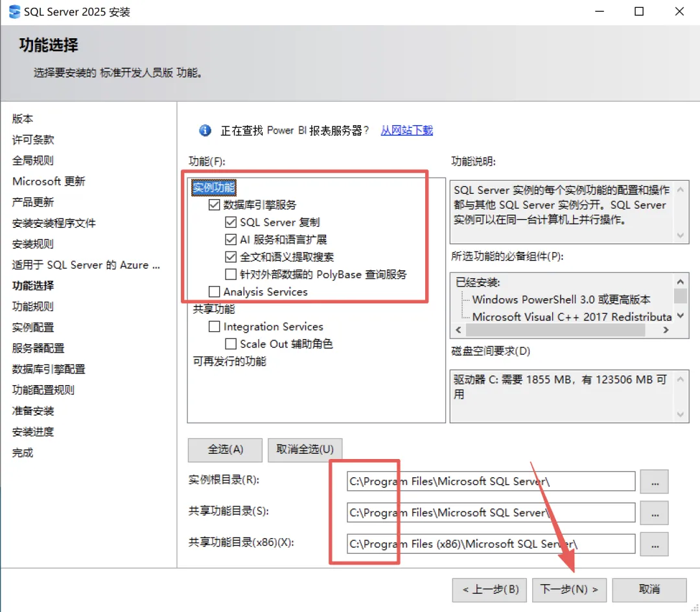Select 功能规则 step in the sidebar
700x612 pixels.
pos(33,307)
